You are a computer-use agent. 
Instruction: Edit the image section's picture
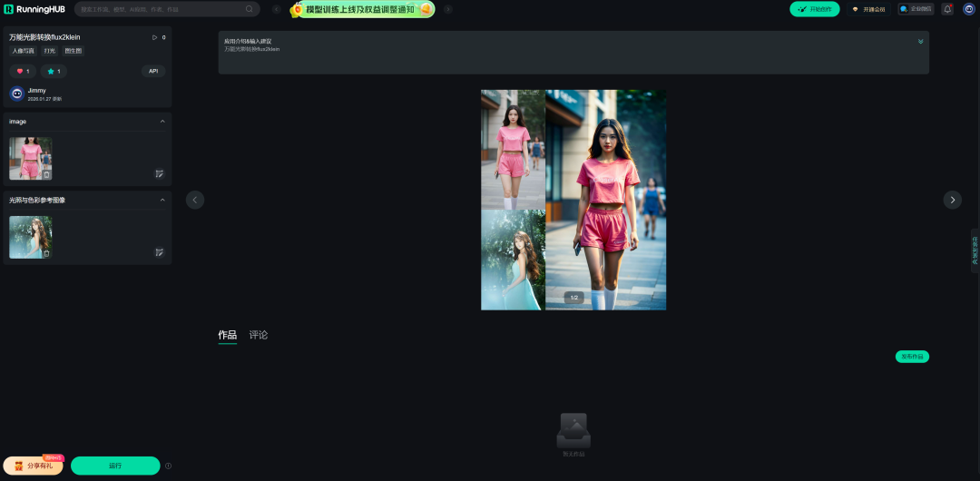(x=160, y=174)
